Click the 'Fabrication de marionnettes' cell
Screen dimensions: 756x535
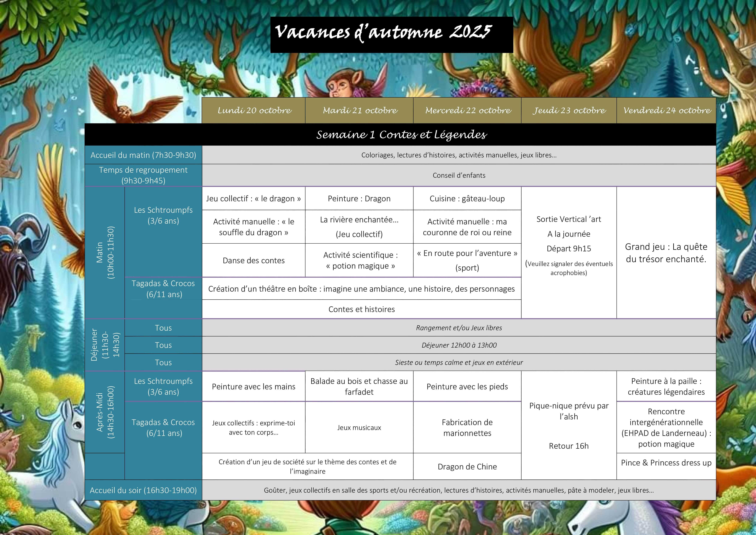pyautogui.click(x=467, y=427)
